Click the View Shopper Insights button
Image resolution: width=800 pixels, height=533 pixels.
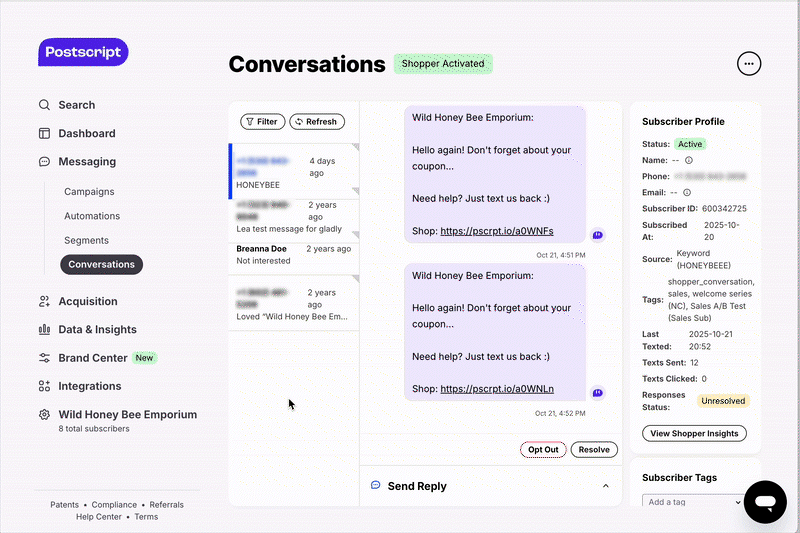coord(694,434)
